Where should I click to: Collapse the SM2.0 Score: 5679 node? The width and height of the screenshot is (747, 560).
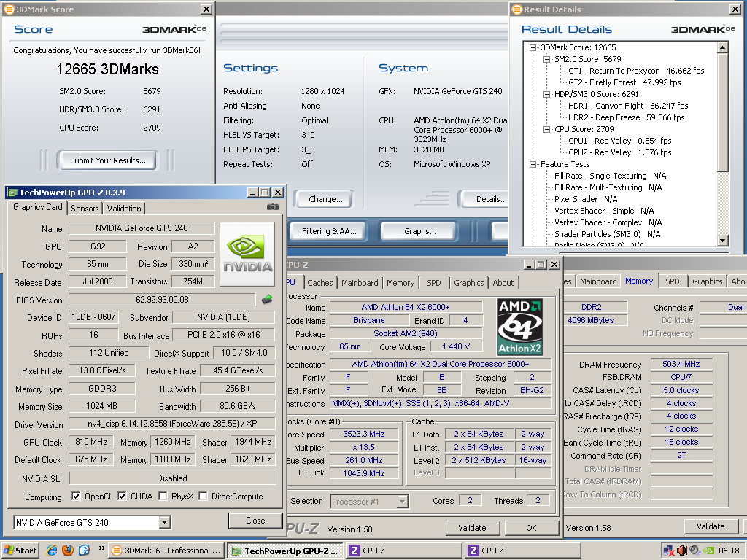(x=547, y=59)
